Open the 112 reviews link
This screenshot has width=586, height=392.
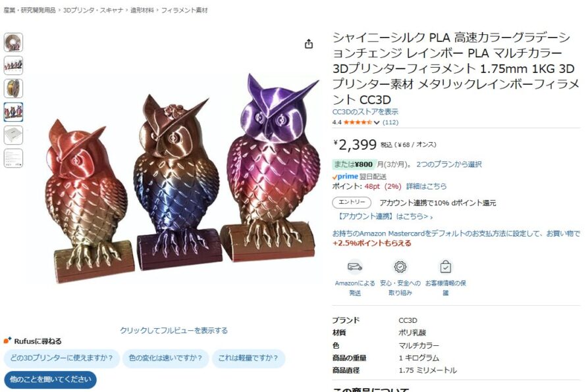tap(390, 122)
